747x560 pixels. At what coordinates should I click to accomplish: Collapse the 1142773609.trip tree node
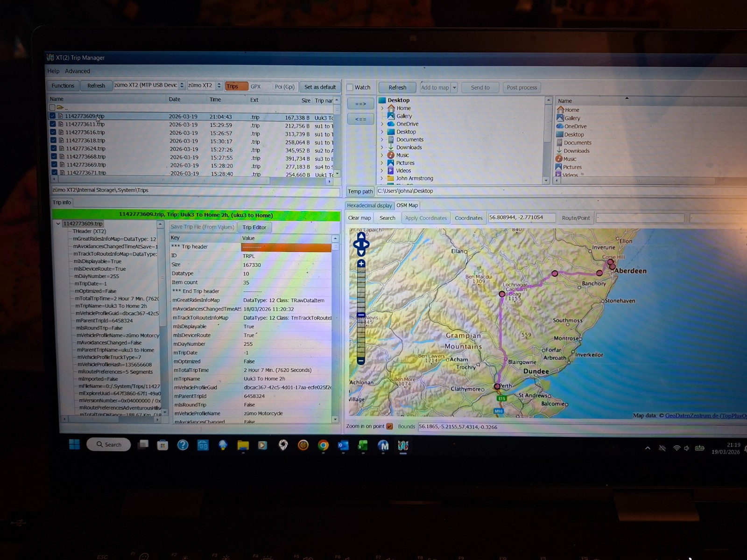[58, 224]
